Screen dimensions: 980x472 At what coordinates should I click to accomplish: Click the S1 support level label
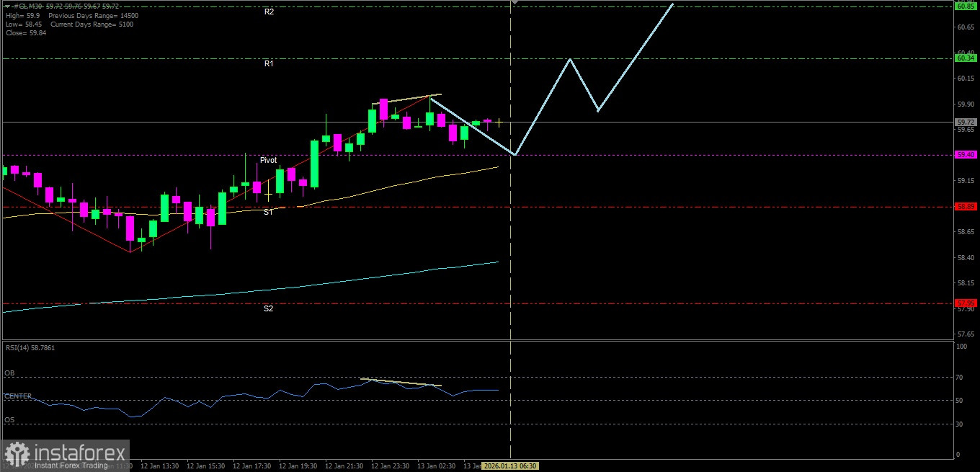point(268,212)
